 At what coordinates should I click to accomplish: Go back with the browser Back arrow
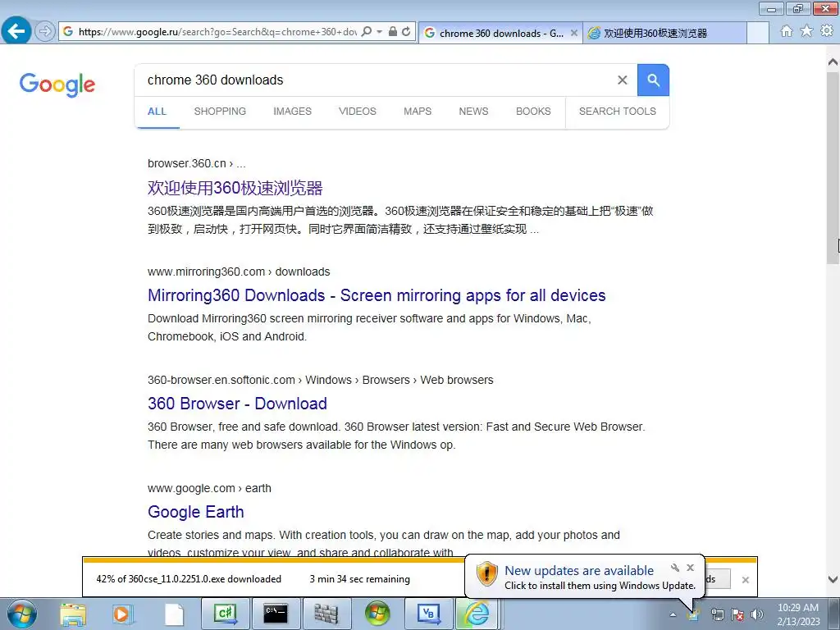pyautogui.click(x=16, y=31)
